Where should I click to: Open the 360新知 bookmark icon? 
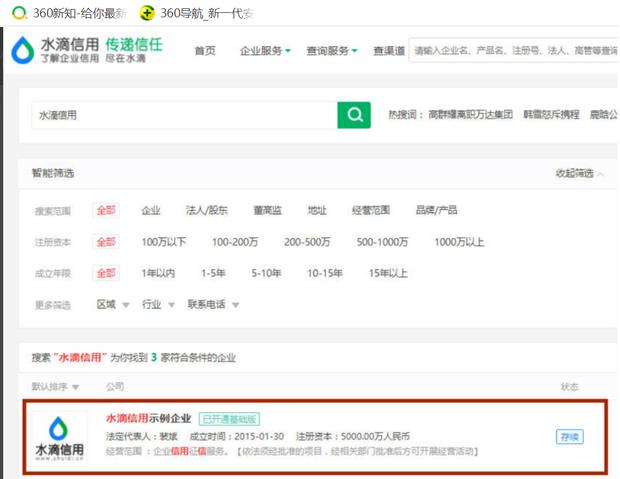19,13
